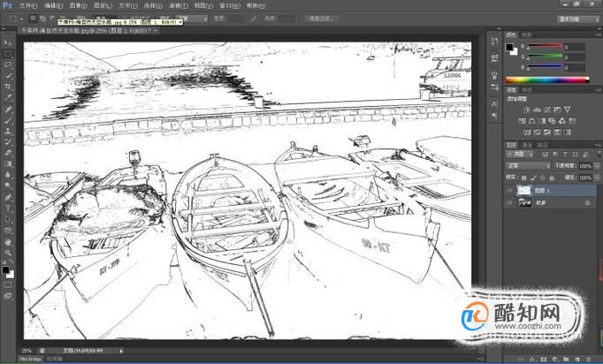Click the Refine Edge button
Image resolution: width=603 pixels, height=364 pixels.
(x=322, y=19)
